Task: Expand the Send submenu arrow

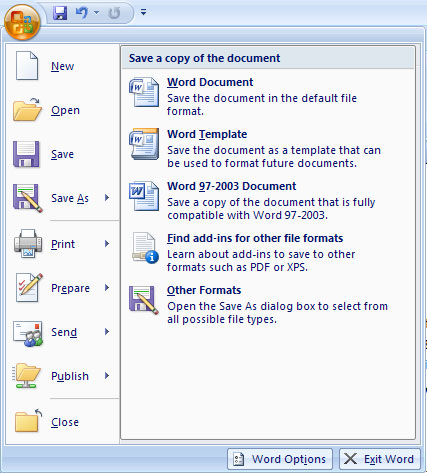Action: 107,332
